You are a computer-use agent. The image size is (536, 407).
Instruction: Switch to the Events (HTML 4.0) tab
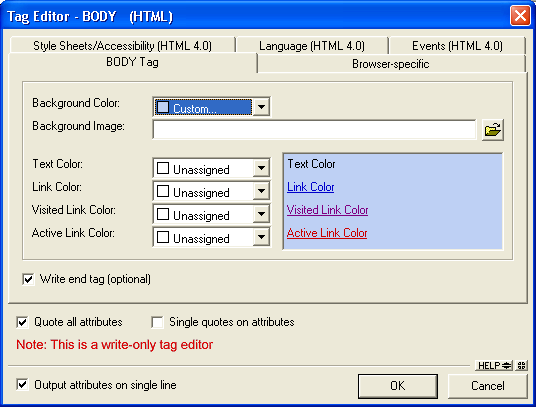tap(457, 45)
